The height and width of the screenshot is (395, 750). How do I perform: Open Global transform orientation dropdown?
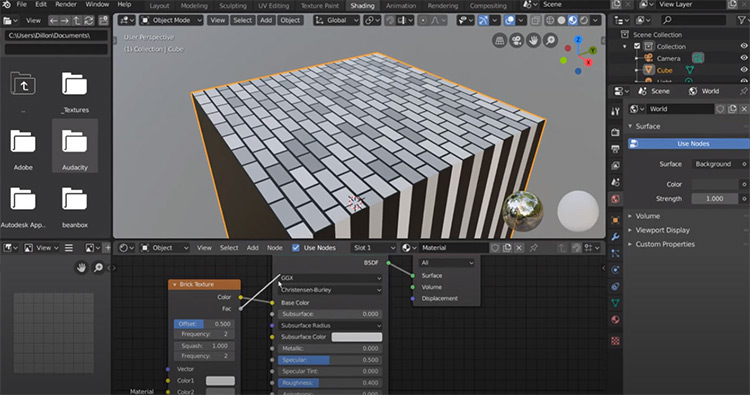click(337, 20)
